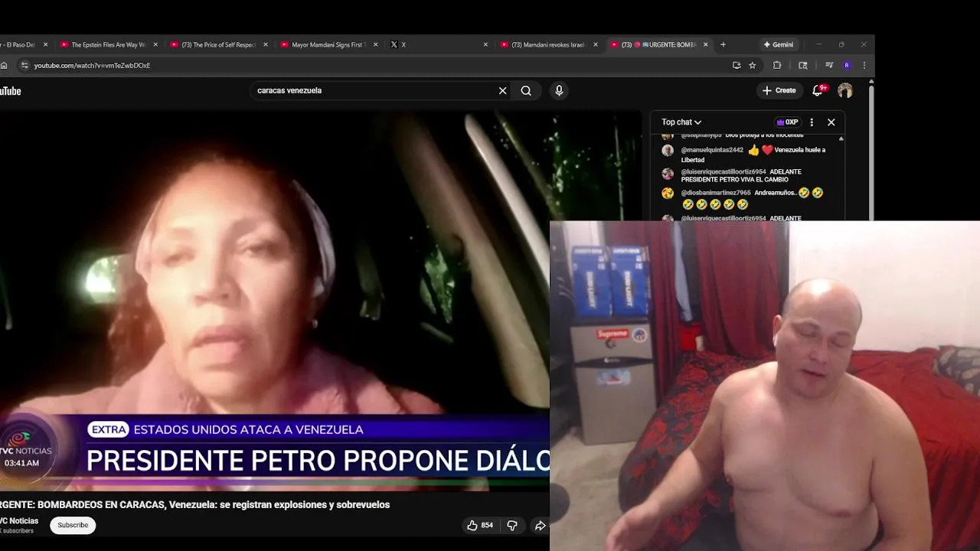Click the YouTube logo
This screenshot has width=980, height=551.
(11, 91)
